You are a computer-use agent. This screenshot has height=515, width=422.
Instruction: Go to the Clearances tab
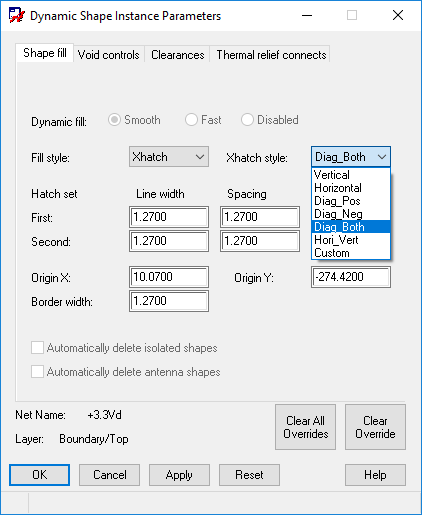coord(178,55)
